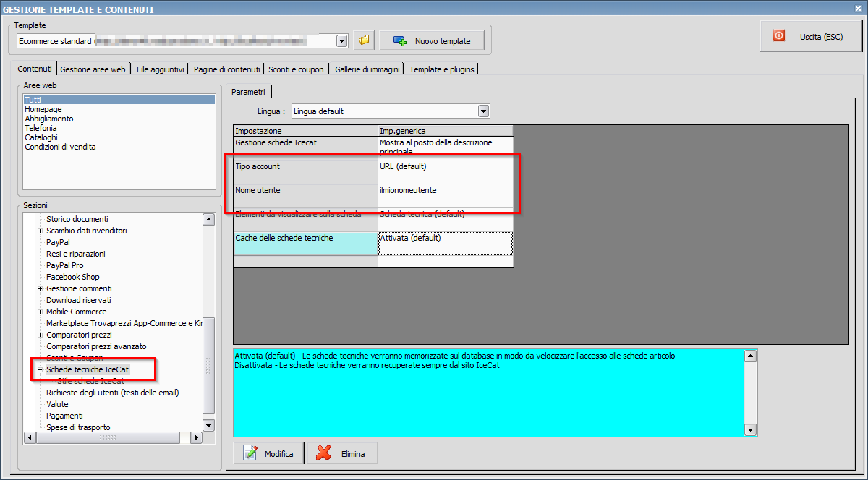
Task: Click the Attivata (default) value cell
Action: tap(446, 243)
